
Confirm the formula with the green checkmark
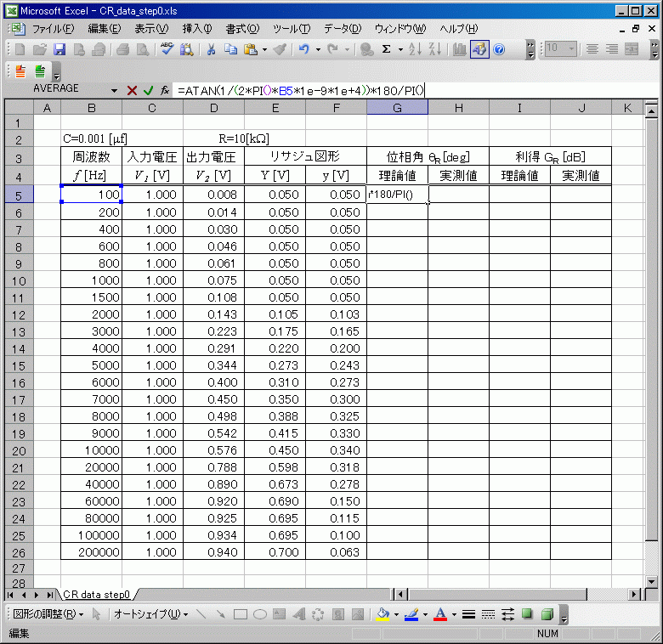click(148, 90)
